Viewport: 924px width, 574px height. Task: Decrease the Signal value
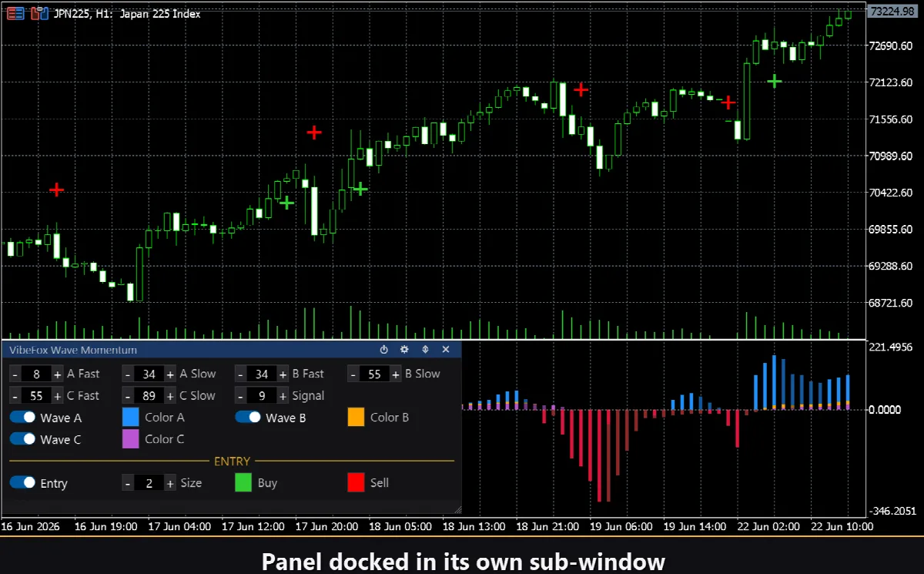[241, 395]
